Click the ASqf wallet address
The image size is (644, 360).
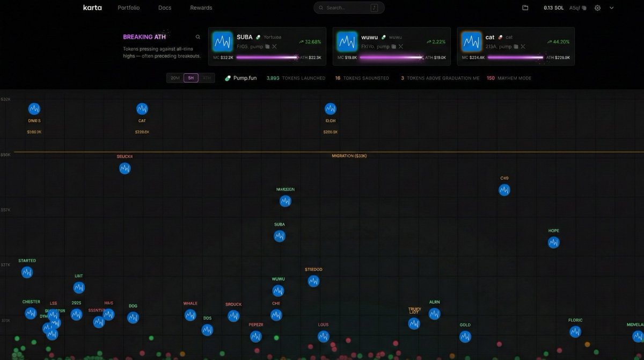(577, 8)
